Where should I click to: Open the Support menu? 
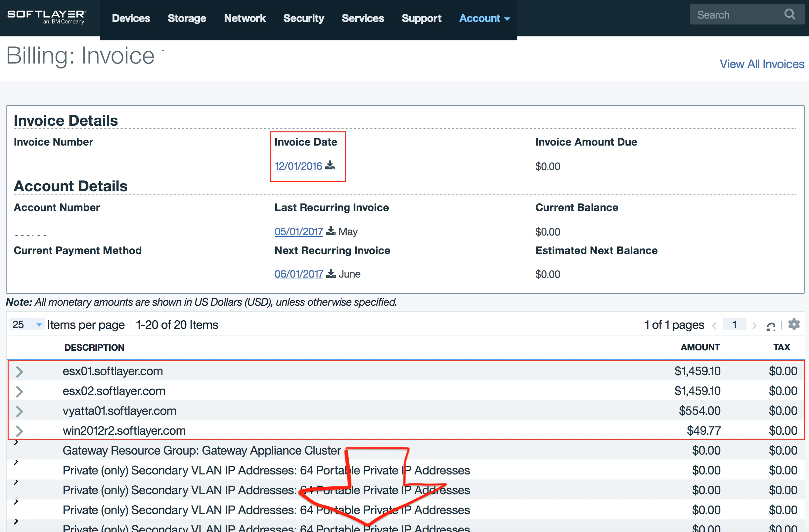tap(422, 18)
